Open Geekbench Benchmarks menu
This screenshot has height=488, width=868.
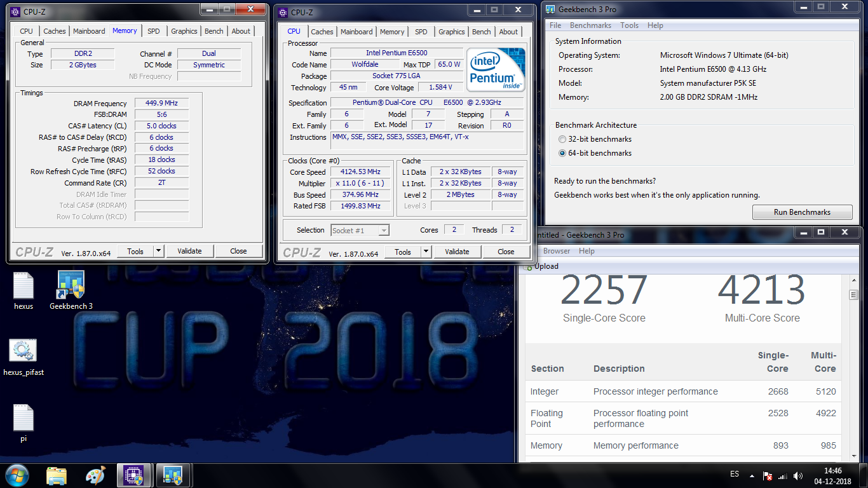590,25
